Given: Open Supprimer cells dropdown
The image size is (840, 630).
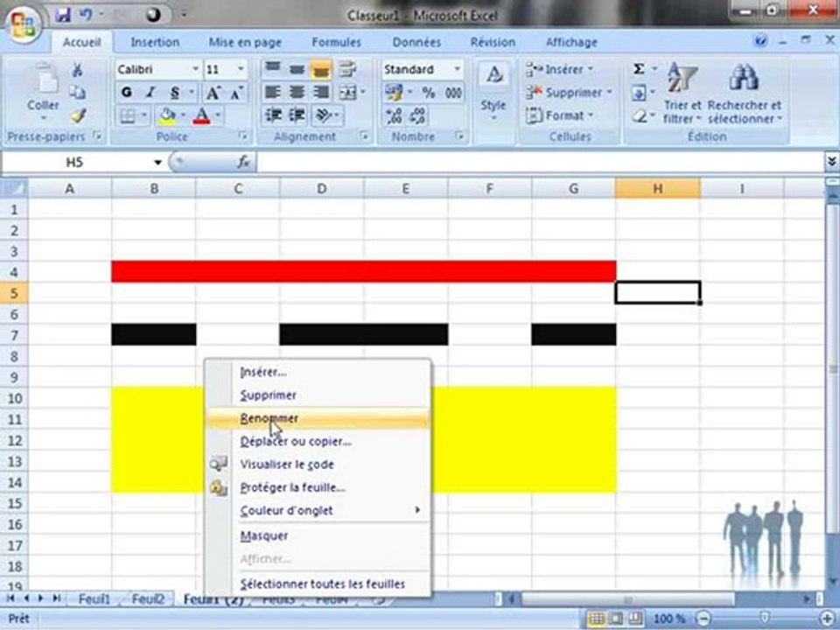Looking at the screenshot, I should [569, 93].
